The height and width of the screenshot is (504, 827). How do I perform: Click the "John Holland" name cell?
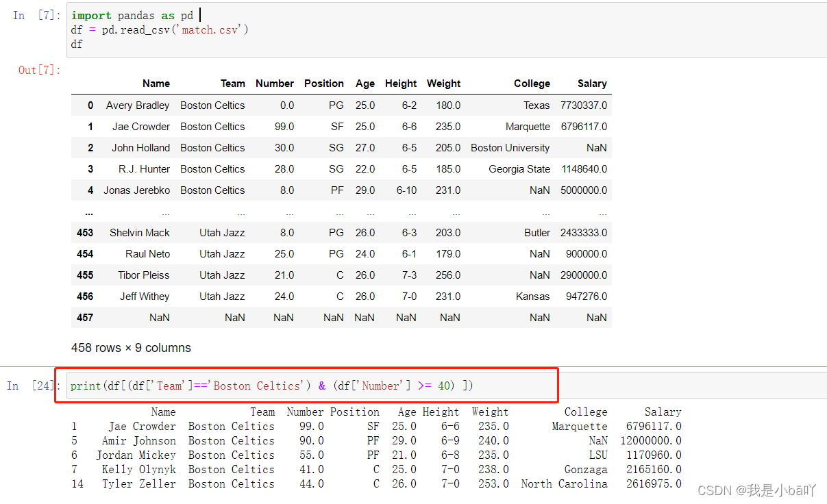[141, 148]
